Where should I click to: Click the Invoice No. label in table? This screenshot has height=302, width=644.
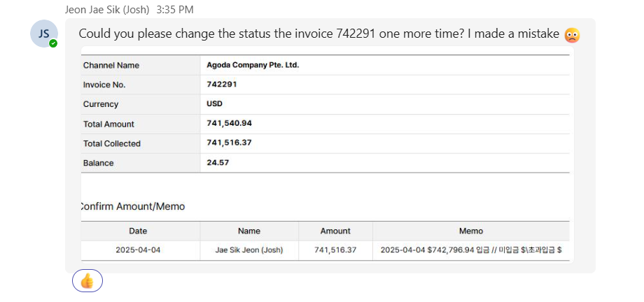pyautogui.click(x=104, y=85)
